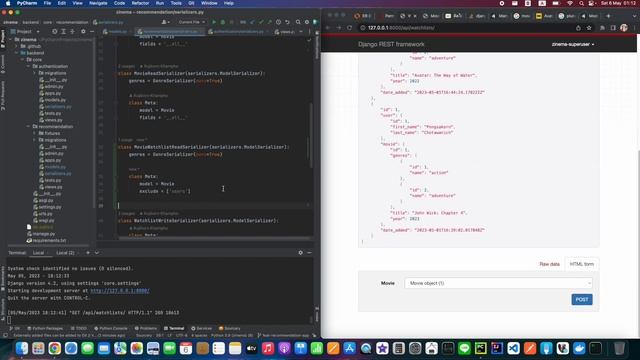Open the Refactor menu
The image size is (640, 360).
tap(140, 3)
